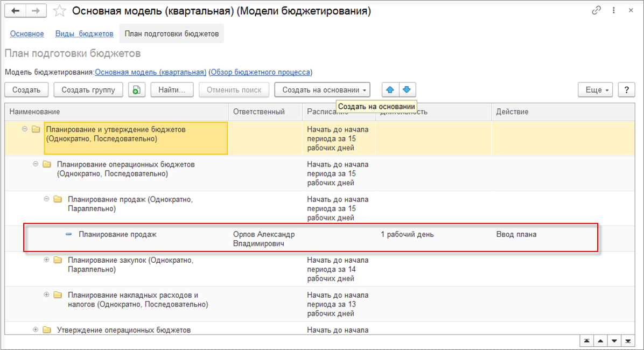Click the copy-item icon with green plus

[x=137, y=90]
